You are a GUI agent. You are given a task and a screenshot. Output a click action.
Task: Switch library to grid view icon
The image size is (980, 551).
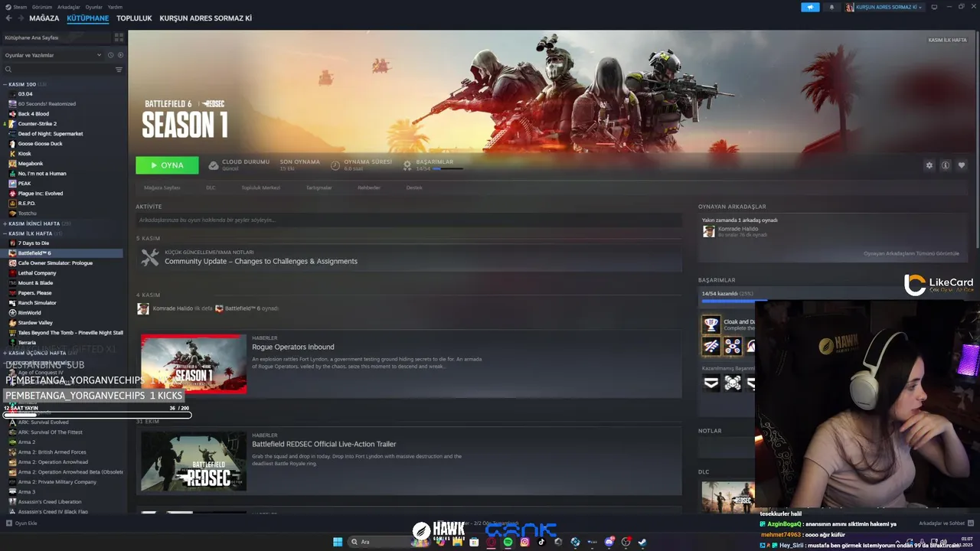point(119,37)
